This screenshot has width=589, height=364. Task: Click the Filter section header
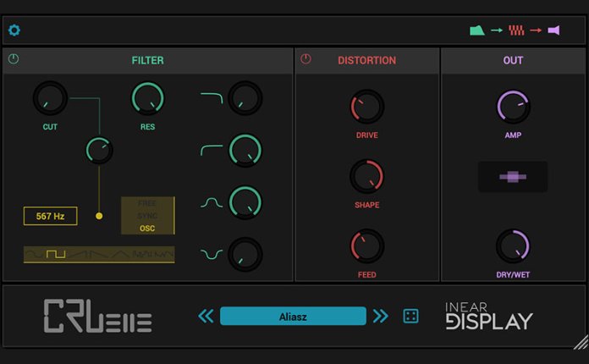[x=148, y=60]
